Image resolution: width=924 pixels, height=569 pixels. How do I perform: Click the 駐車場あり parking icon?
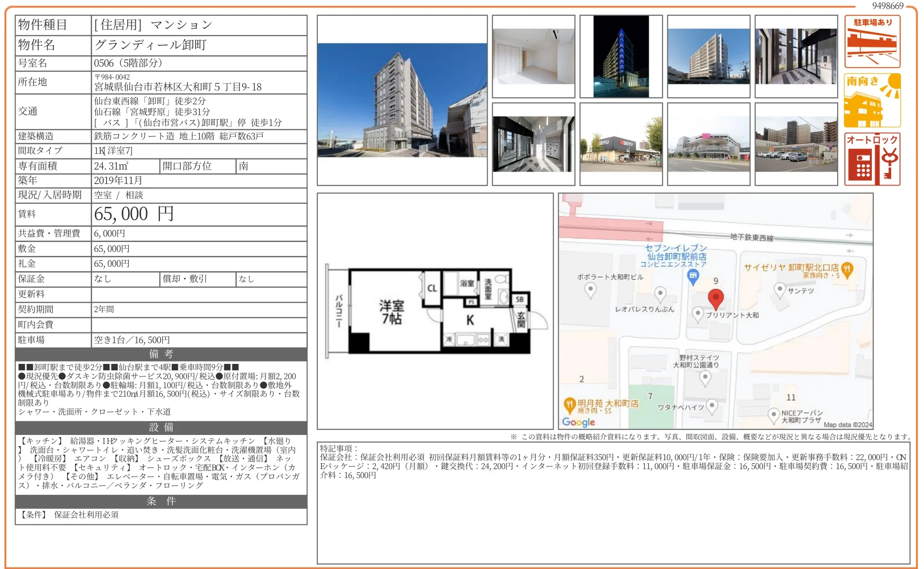pyautogui.click(x=872, y=41)
